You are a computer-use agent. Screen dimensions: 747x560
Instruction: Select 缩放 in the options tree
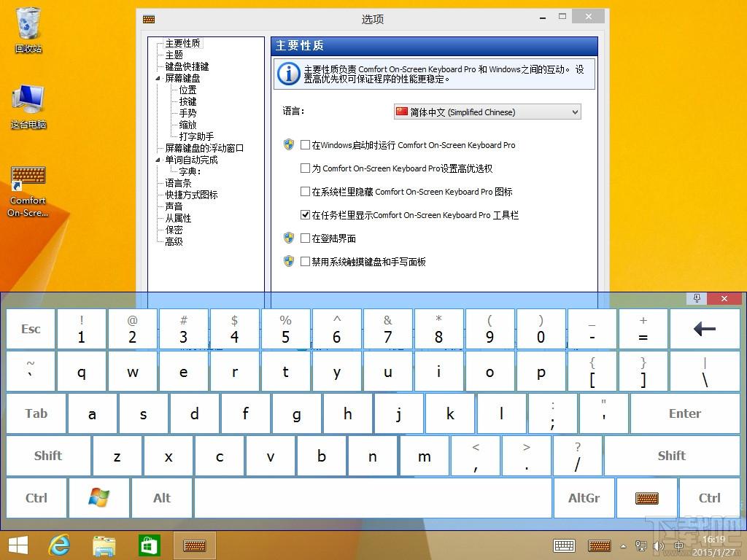187,125
